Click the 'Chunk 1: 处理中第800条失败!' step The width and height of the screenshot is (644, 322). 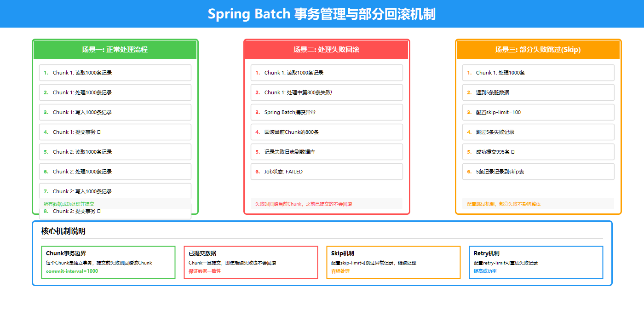[327, 92]
